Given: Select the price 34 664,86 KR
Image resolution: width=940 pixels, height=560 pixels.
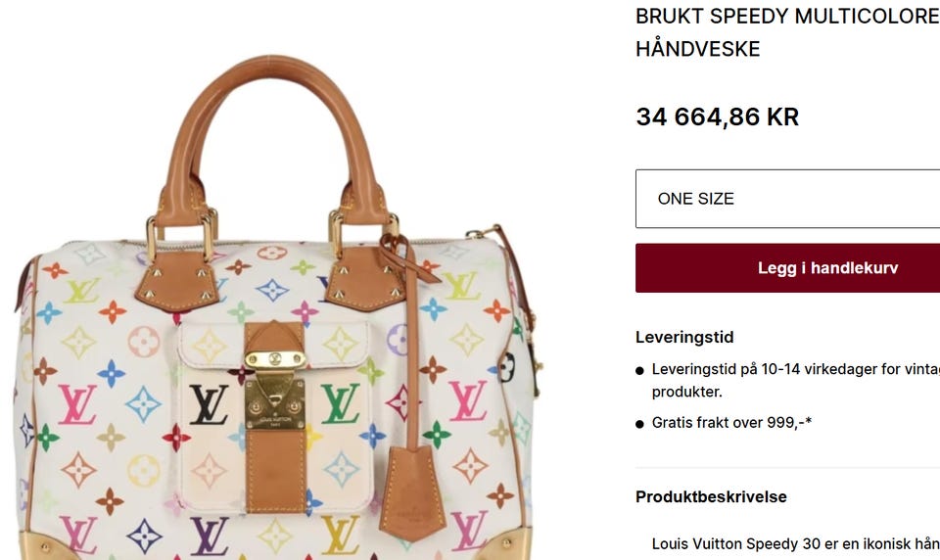Looking at the screenshot, I should (x=718, y=117).
